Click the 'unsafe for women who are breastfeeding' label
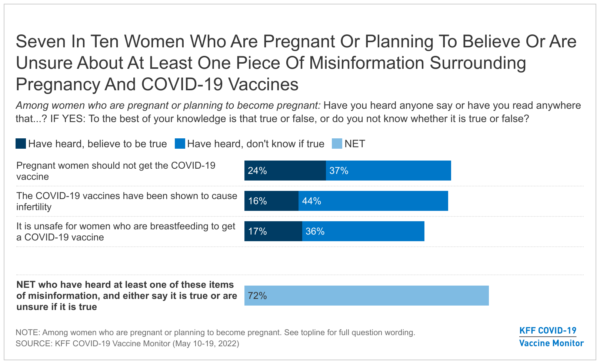600x364 pixels. [x=126, y=232]
